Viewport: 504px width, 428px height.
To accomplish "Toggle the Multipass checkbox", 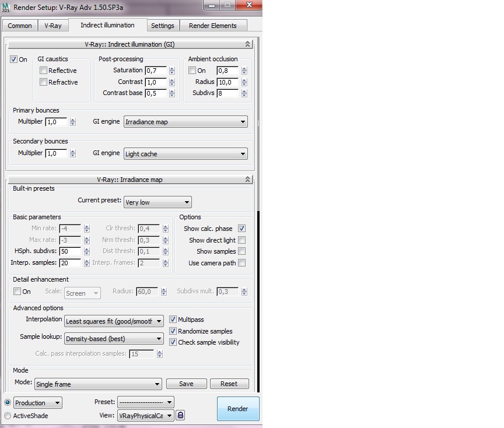I will click(173, 319).
